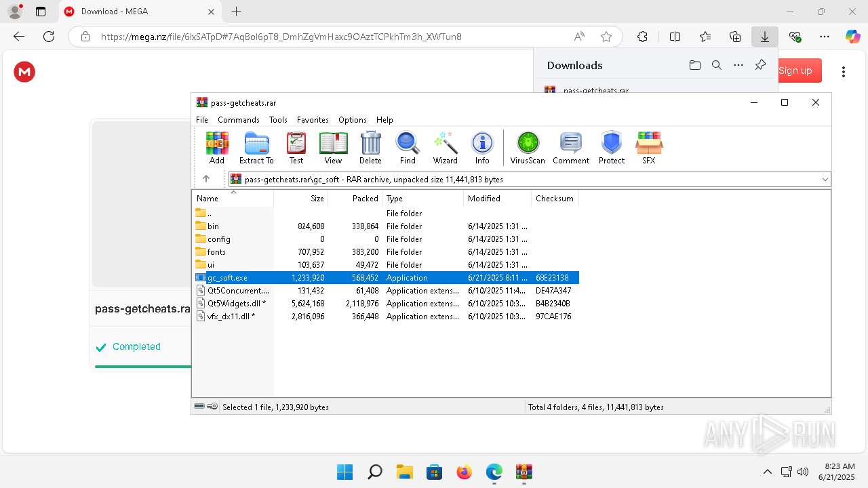
Task: Select the bin folder
Action: [386, 226]
